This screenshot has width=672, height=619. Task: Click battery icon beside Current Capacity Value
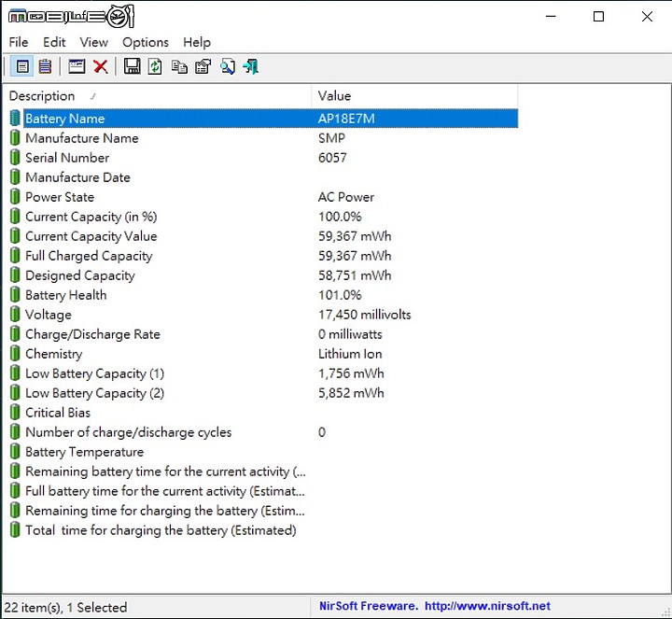tap(15, 236)
